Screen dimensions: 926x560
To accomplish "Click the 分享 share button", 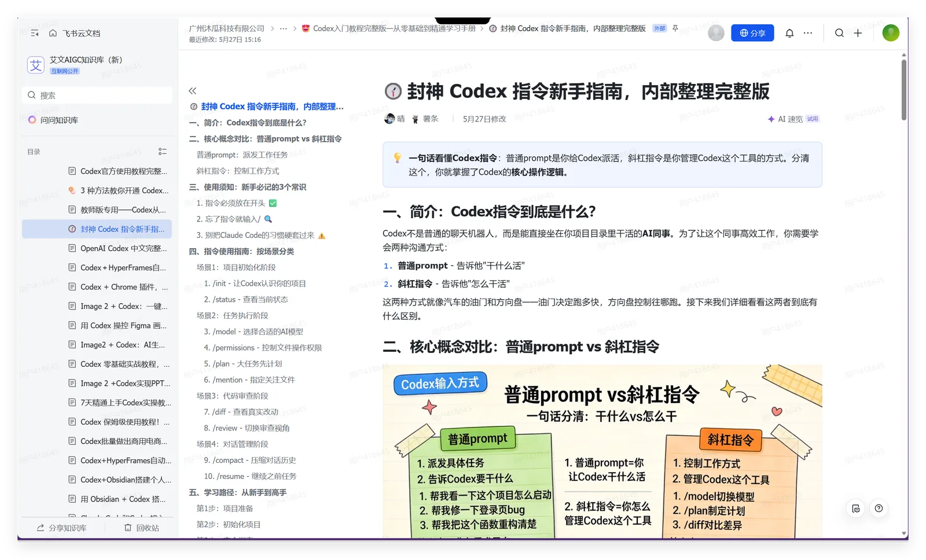I will coord(752,33).
